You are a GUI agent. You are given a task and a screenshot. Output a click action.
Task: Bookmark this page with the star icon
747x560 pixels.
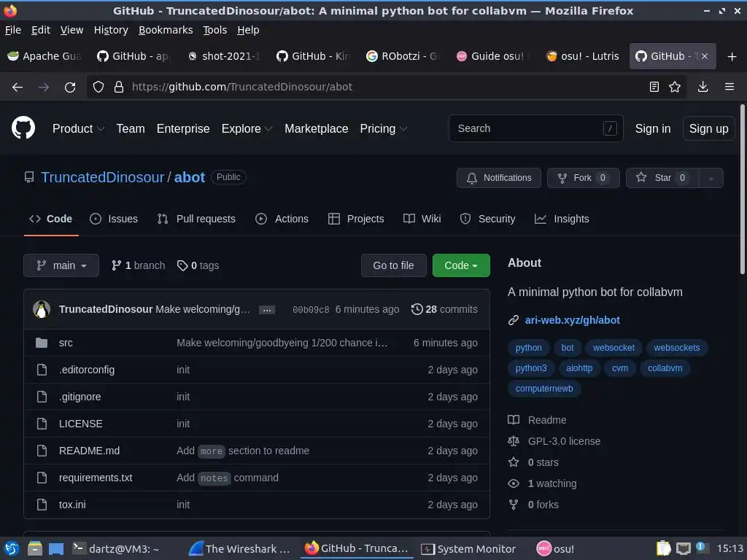pyautogui.click(x=675, y=87)
